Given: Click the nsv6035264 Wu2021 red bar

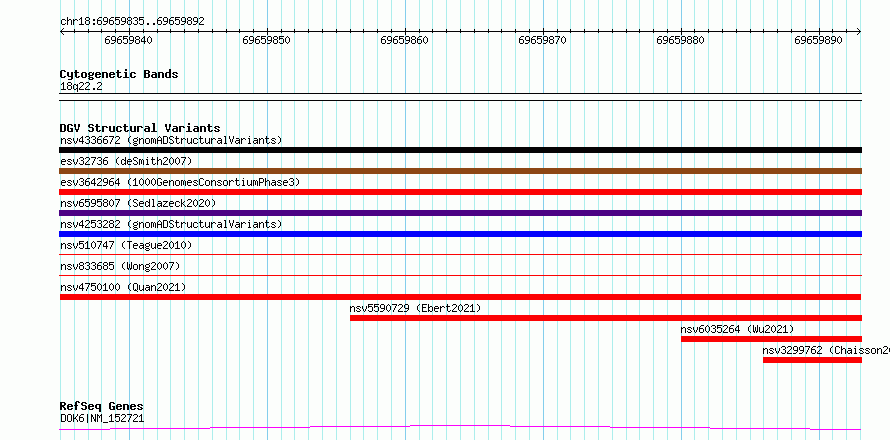Looking at the screenshot, I should (771, 339).
